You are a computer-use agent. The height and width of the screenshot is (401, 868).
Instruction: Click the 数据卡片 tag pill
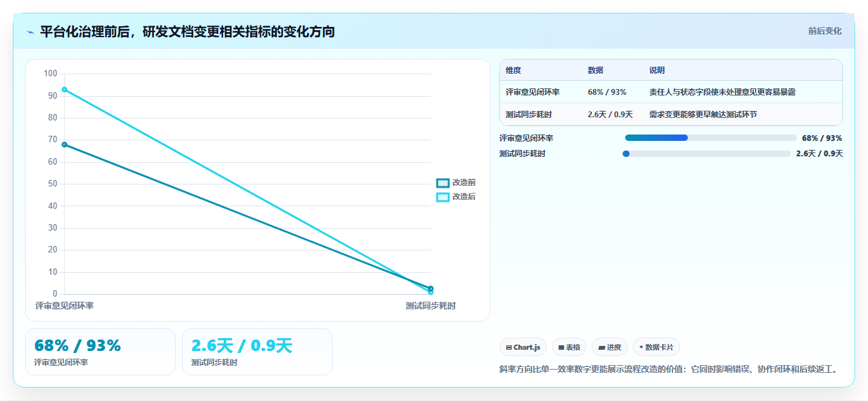pos(656,347)
